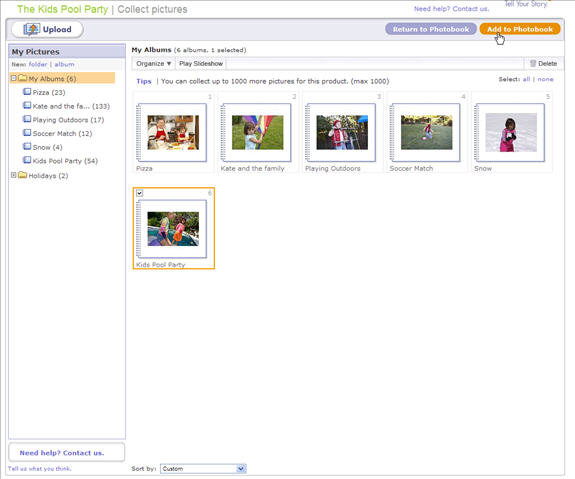Screen dimensions: 575x479
Task: Open Pizza (23) album in sidebar
Action: pos(49,92)
